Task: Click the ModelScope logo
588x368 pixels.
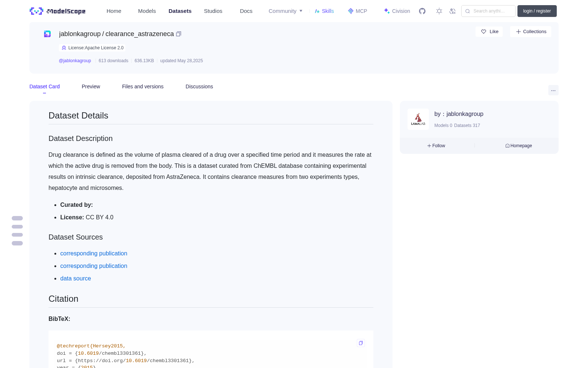Action: click(x=57, y=11)
